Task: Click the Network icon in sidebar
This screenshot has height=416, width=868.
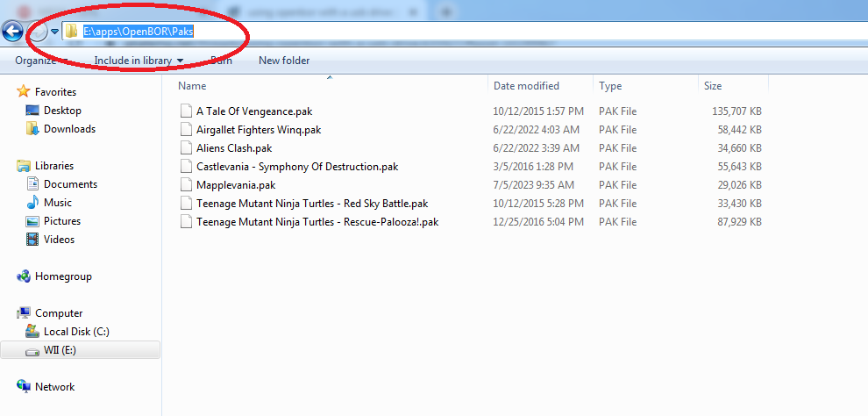Action: click(x=24, y=387)
